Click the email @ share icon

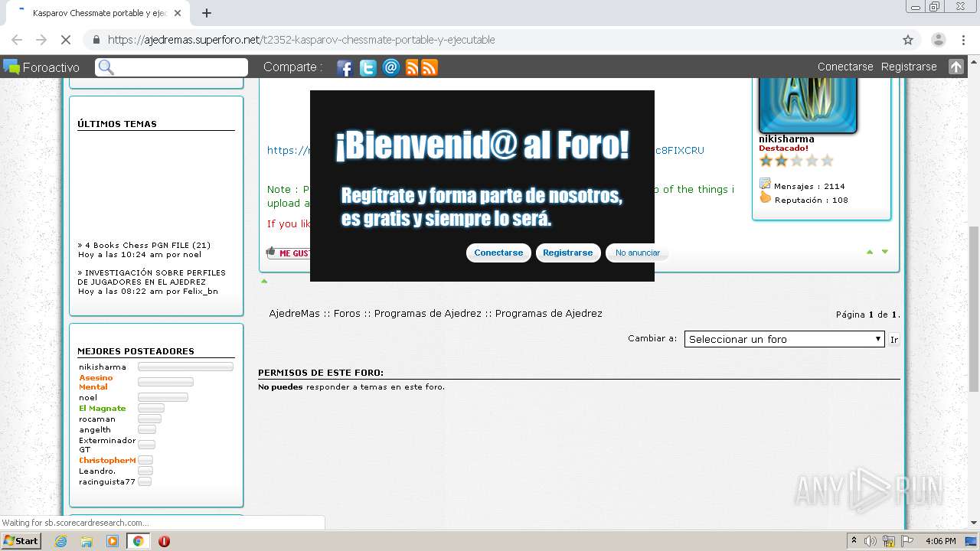point(391,67)
